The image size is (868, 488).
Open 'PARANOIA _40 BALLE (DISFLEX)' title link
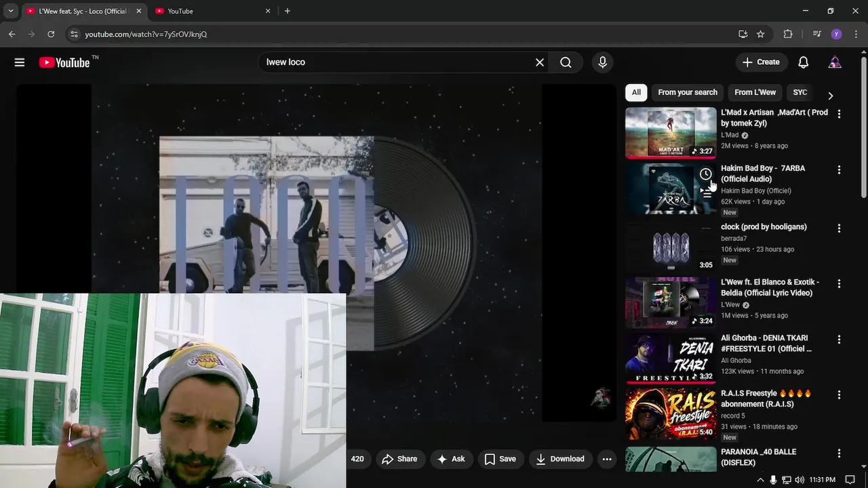pos(758,457)
